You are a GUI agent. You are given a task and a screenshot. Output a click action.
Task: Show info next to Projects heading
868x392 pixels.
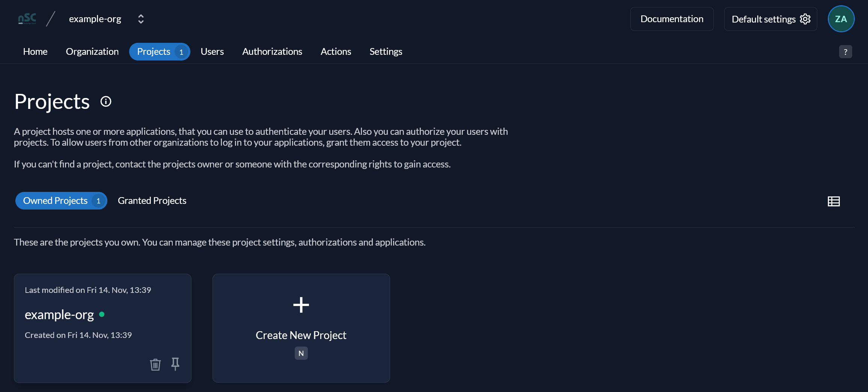[106, 101]
